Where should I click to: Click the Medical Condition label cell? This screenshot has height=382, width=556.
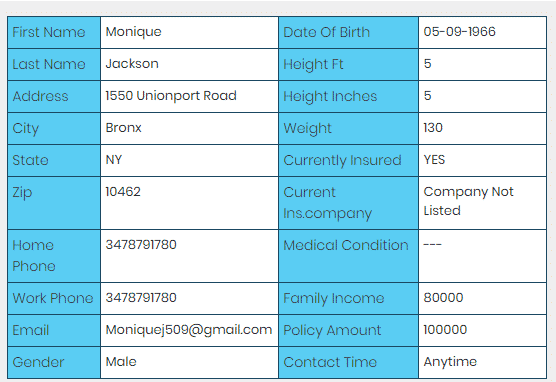[x=349, y=256]
